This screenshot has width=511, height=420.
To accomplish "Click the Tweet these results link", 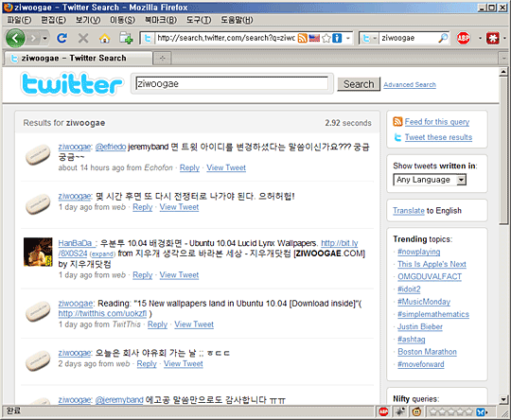I will (x=438, y=137).
